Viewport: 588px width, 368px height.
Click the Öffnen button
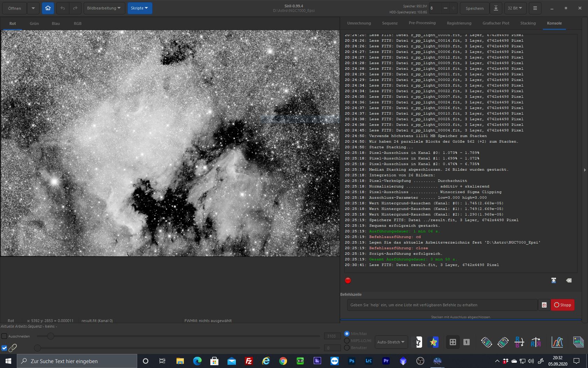tap(15, 8)
